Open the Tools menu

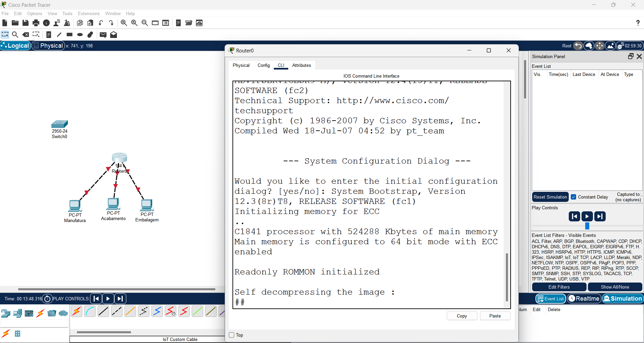(x=67, y=13)
